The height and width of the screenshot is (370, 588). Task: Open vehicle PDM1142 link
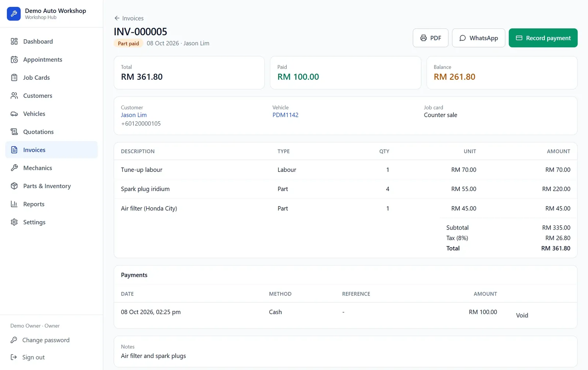point(285,115)
